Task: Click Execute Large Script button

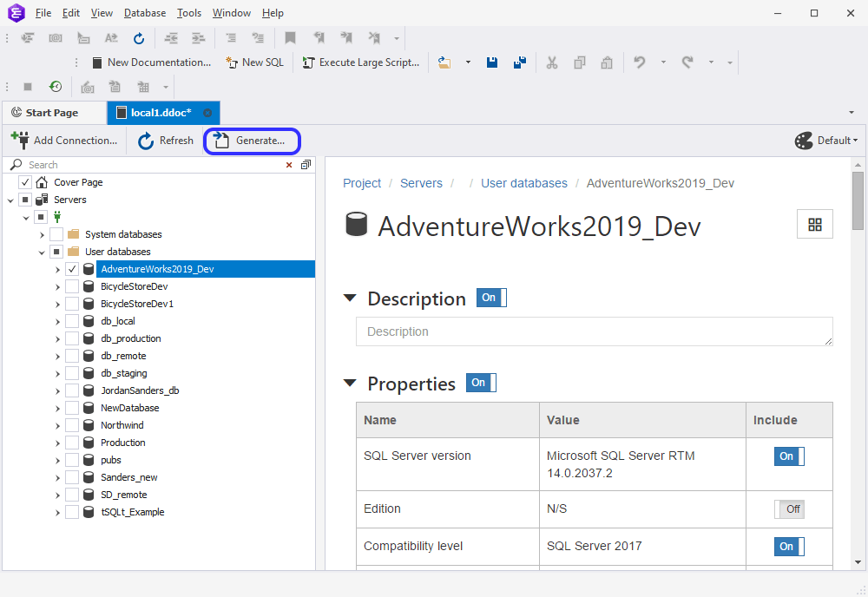Action: 361,62
